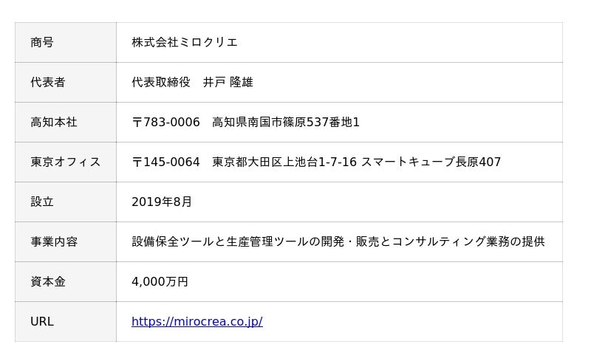Click the company name 株式会社ミロクリエ

(x=185, y=42)
